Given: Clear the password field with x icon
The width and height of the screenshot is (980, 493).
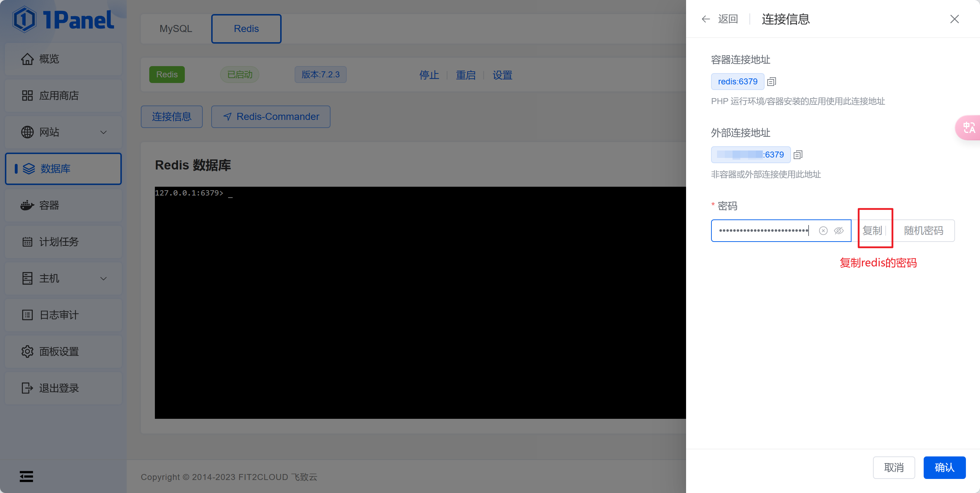Looking at the screenshot, I should click(x=823, y=231).
